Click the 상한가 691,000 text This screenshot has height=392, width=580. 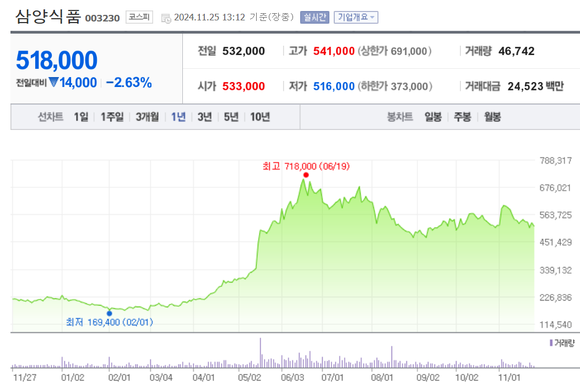[394, 51]
